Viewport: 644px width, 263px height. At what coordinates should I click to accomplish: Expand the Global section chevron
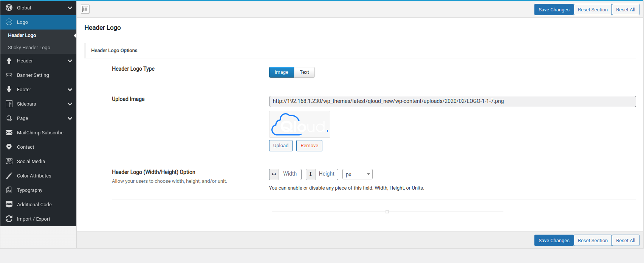(x=70, y=8)
